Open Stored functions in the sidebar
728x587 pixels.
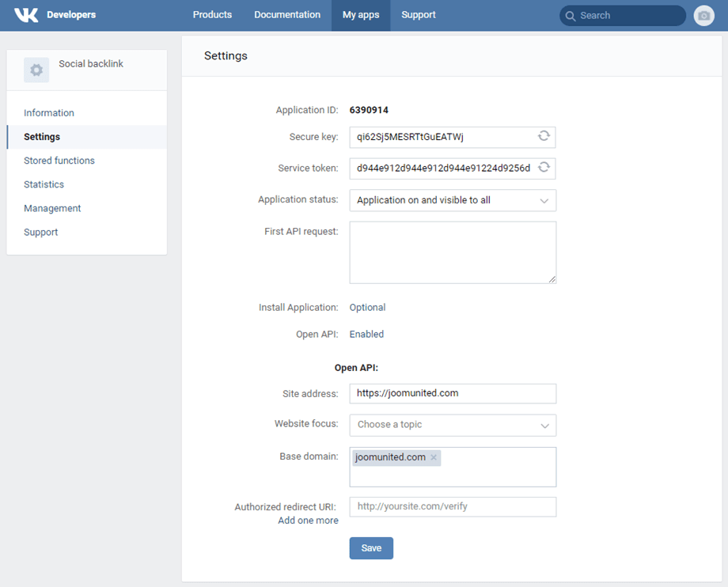point(59,161)
